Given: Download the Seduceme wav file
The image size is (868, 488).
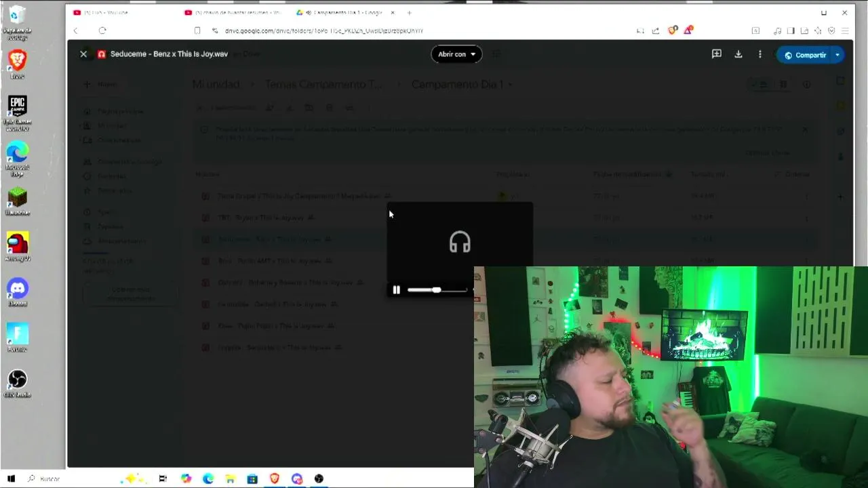Looking at the screenshot, I should (x=738, y=54).
